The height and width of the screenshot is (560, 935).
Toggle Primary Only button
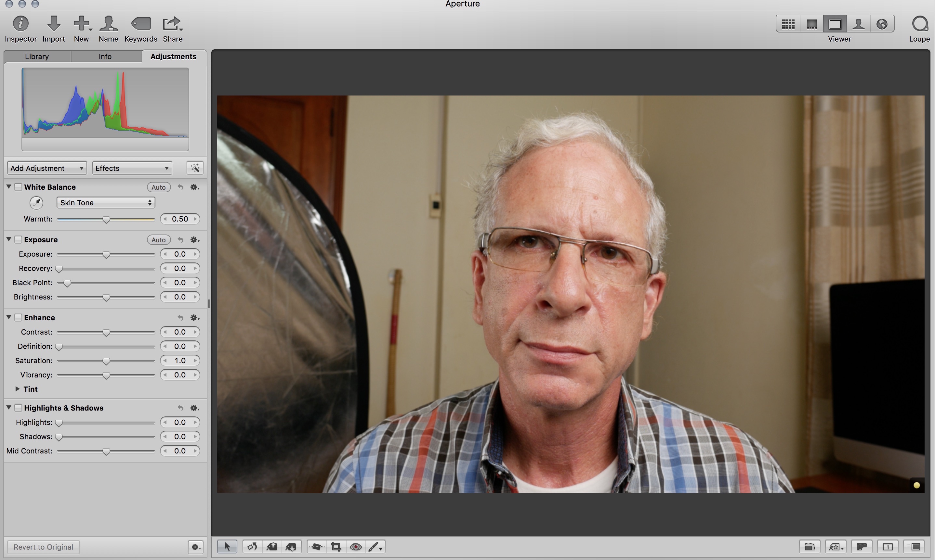[x=888, y=546]
